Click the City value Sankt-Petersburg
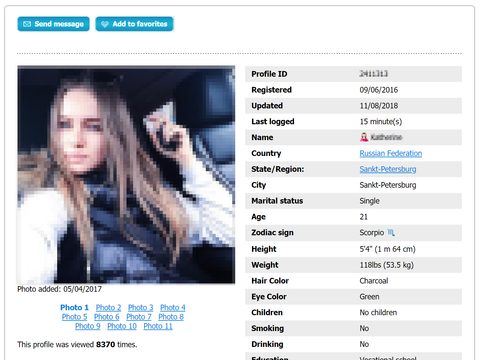 (x=388, y=185)
